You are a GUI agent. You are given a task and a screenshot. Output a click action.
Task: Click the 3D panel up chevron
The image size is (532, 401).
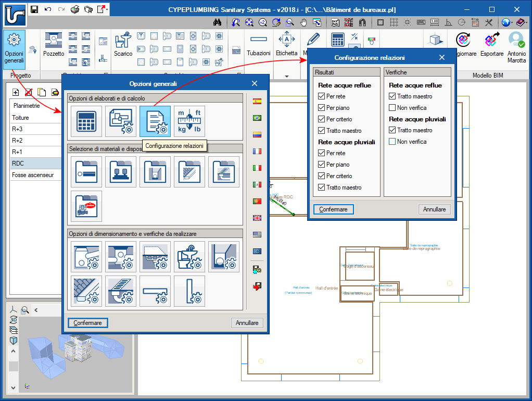(x=13, y=351)
